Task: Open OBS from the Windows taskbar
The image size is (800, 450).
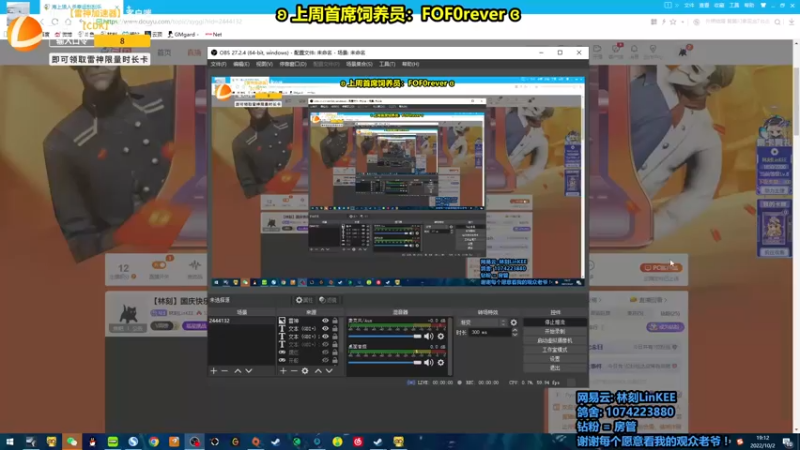Action: click(x=194, y=441)
